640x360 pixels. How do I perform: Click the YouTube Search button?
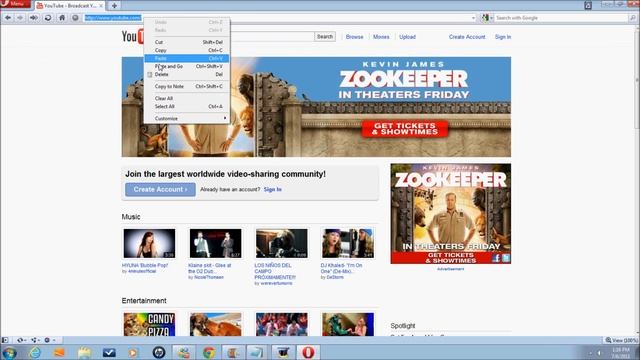click(325, 36)
